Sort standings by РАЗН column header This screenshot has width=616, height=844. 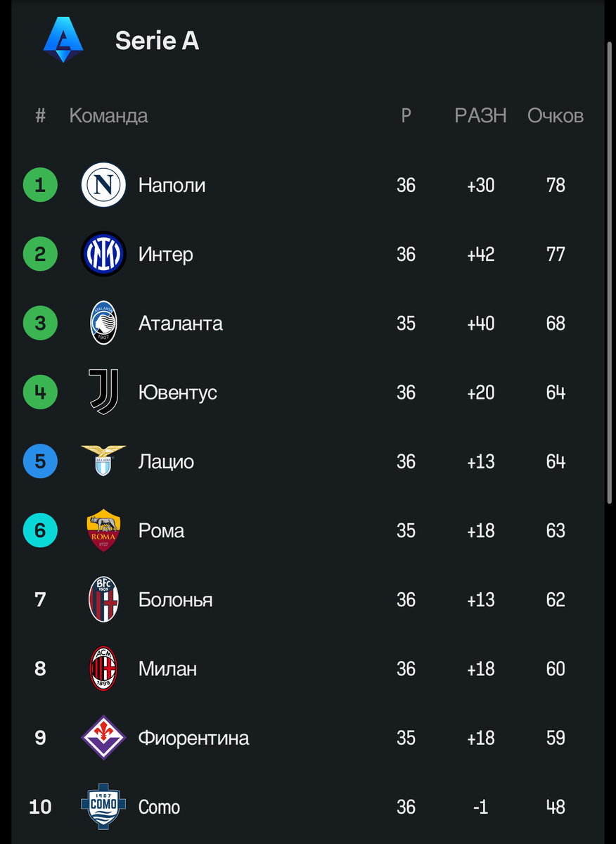click(480, 115)
